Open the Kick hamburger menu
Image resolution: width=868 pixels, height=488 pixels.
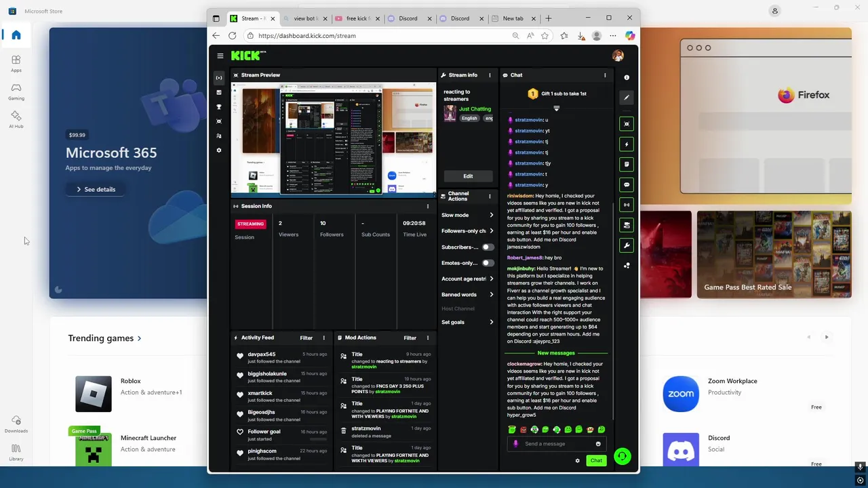click(x=220, y=56)
